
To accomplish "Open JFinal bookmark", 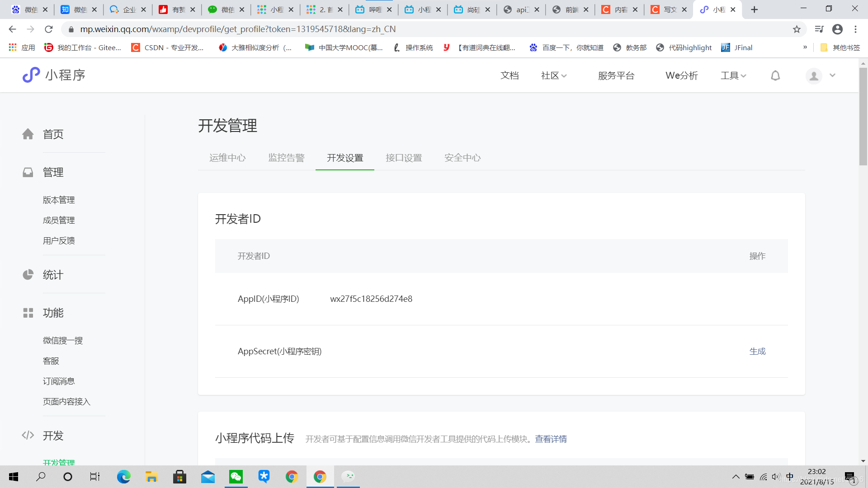I will tap(737, 47).
